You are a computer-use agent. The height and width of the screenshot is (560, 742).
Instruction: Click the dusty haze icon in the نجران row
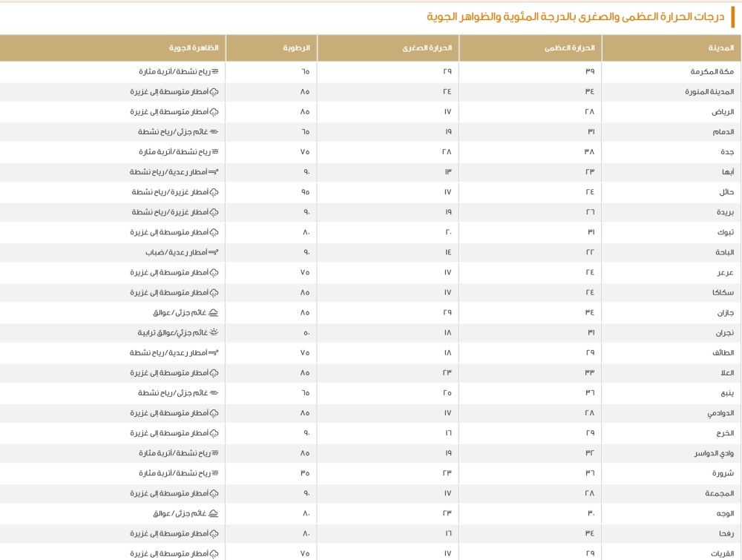coord(214,333)
